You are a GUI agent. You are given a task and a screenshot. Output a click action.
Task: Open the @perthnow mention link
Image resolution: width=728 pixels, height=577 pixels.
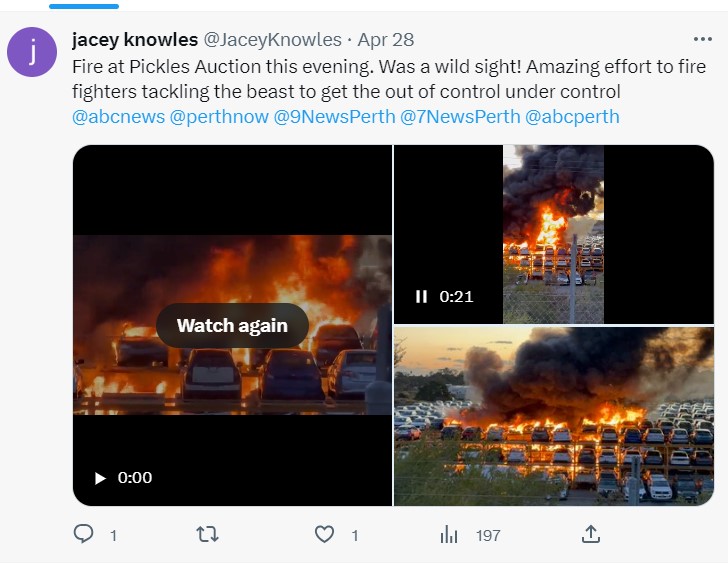click(218, 116)
